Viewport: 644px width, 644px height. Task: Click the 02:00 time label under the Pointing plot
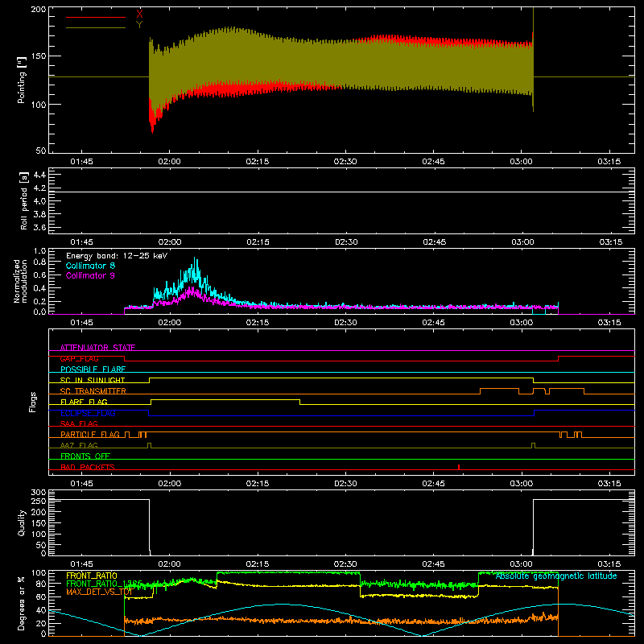169,162
